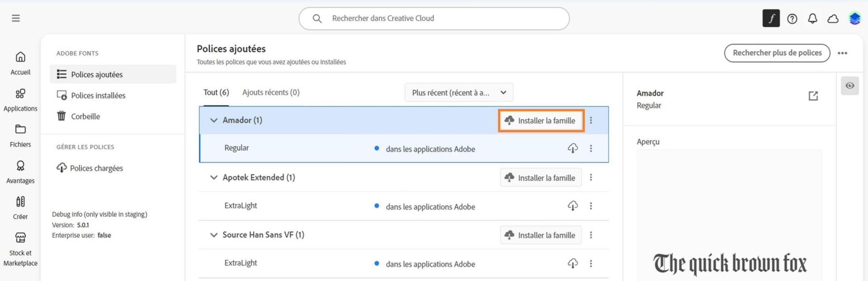
Task: Open Polices chargées
Action: 90,168
